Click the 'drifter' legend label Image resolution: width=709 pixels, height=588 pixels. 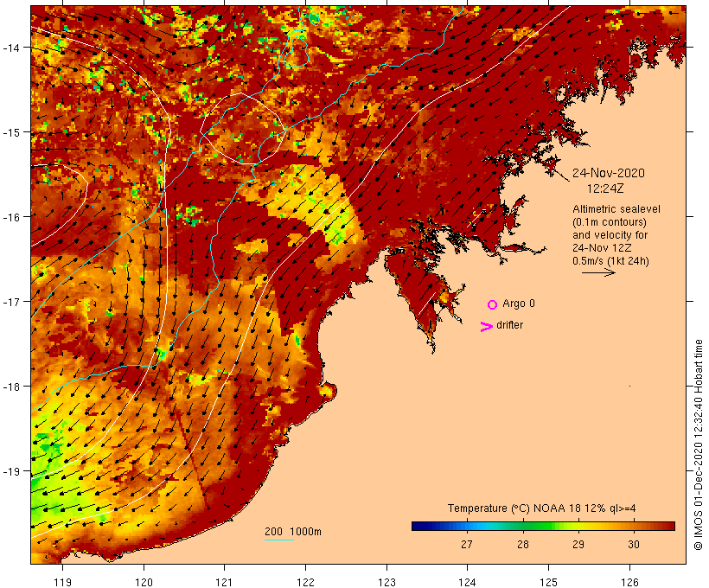509,325
